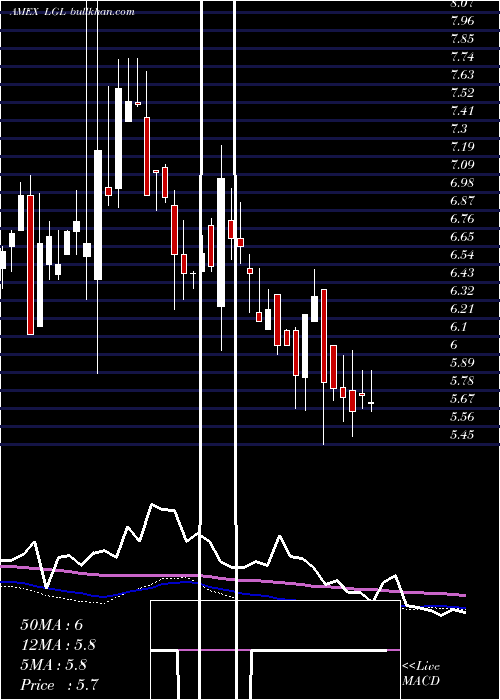Click the 12MA : 5.8 label
This screenshot has height=700, width=500.
click(58, 645)
